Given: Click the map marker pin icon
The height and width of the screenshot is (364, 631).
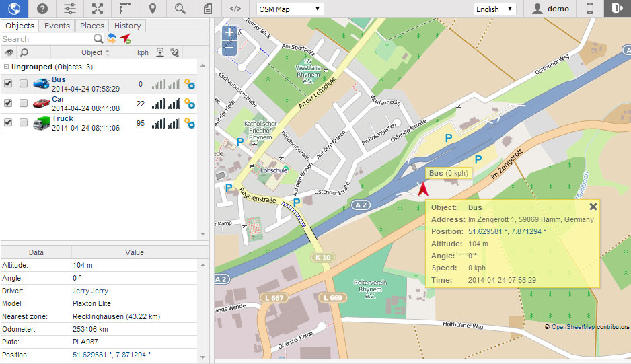Looking at the screenshot, I should pyautogui.click(x=153, y=9).
